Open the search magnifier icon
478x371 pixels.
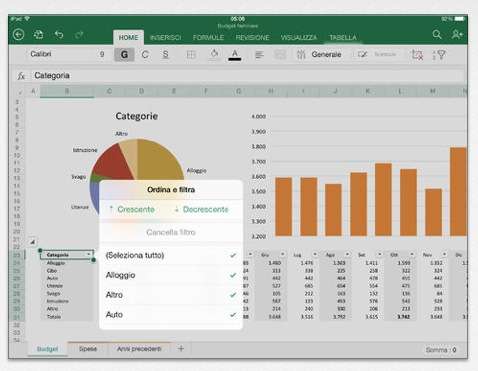coord(437,34)
